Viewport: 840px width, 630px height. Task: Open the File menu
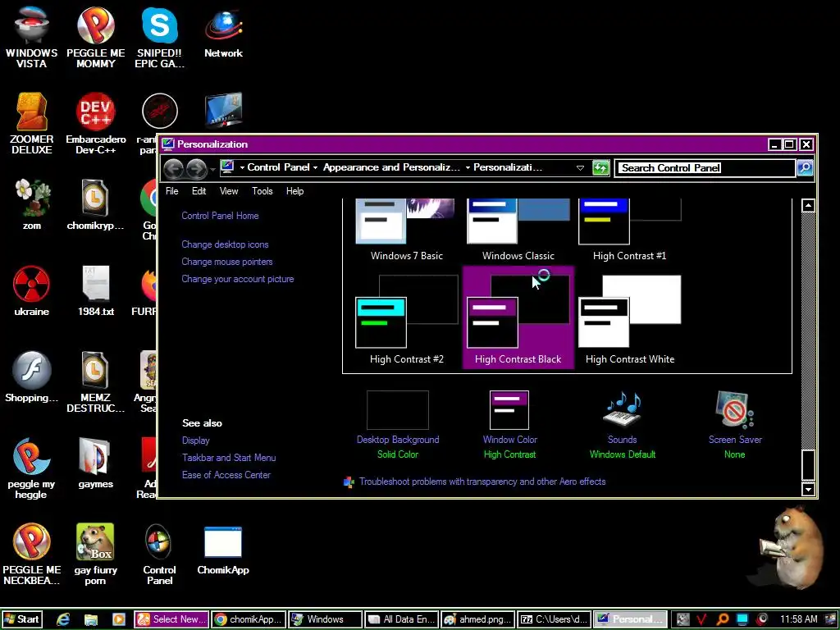pos(172,191)
